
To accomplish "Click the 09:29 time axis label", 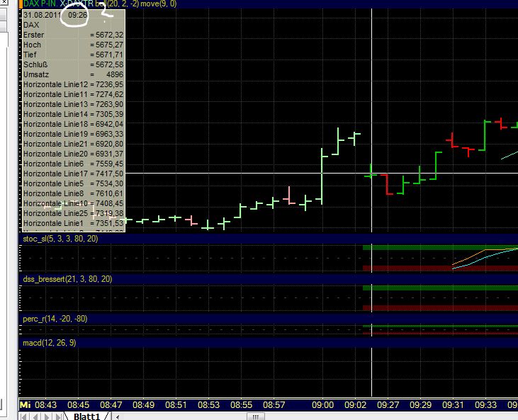I will pyautogui.click(x=420, y=405).
